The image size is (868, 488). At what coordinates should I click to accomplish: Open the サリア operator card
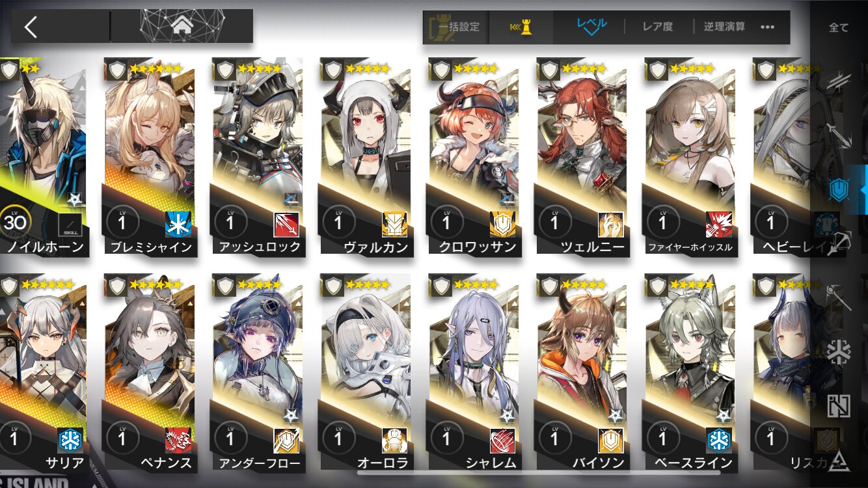pos(42,372)
